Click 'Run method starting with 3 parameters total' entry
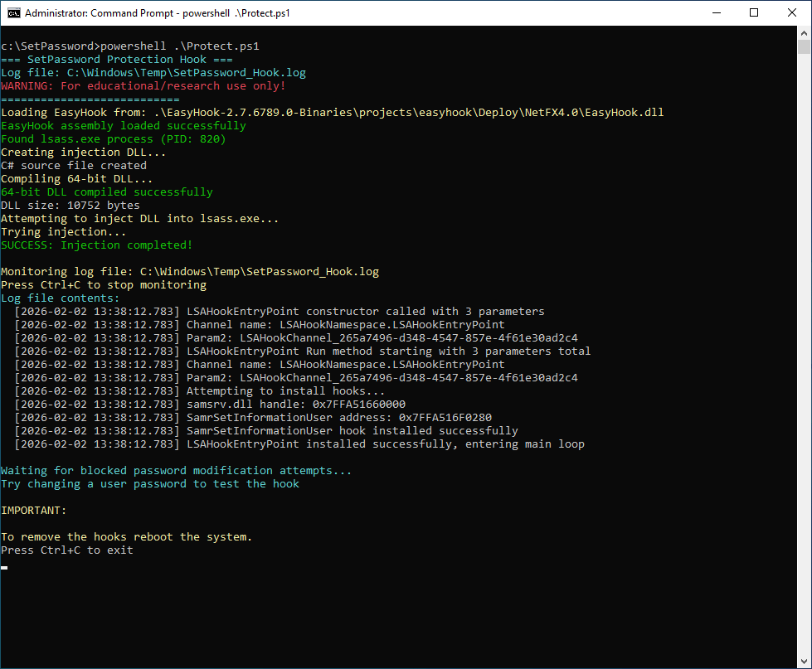 coord(303,351)
